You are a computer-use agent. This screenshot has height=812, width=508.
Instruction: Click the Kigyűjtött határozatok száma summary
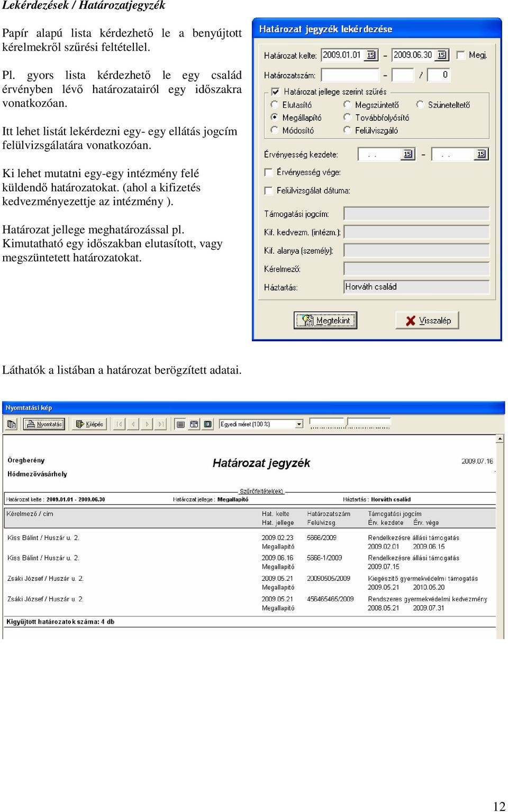[60, 622]
